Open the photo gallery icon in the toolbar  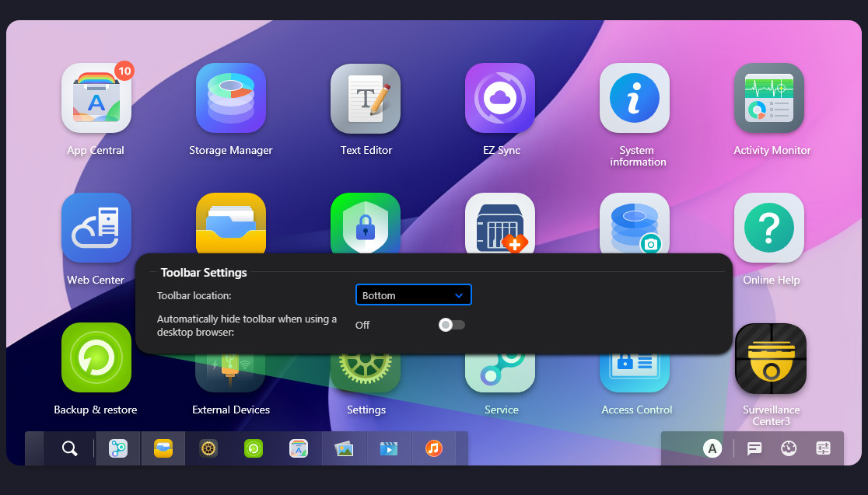click(344, 448)
